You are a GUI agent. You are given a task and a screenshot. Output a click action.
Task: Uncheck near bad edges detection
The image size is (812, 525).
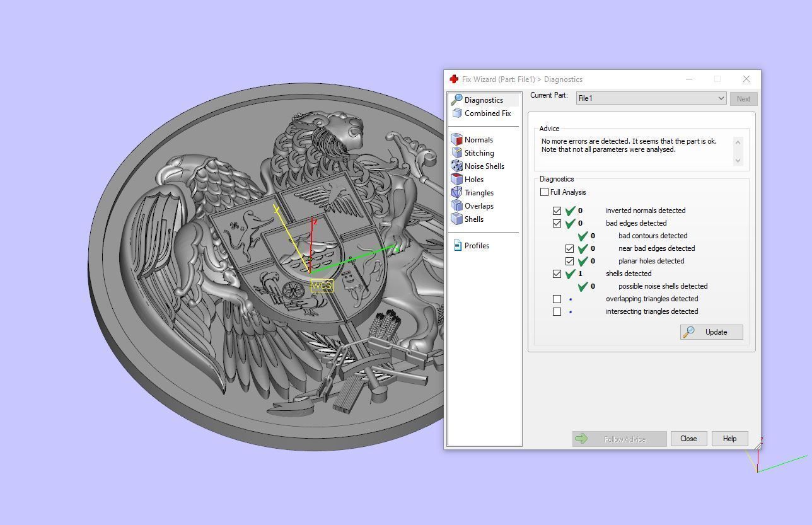coord(569,248)
